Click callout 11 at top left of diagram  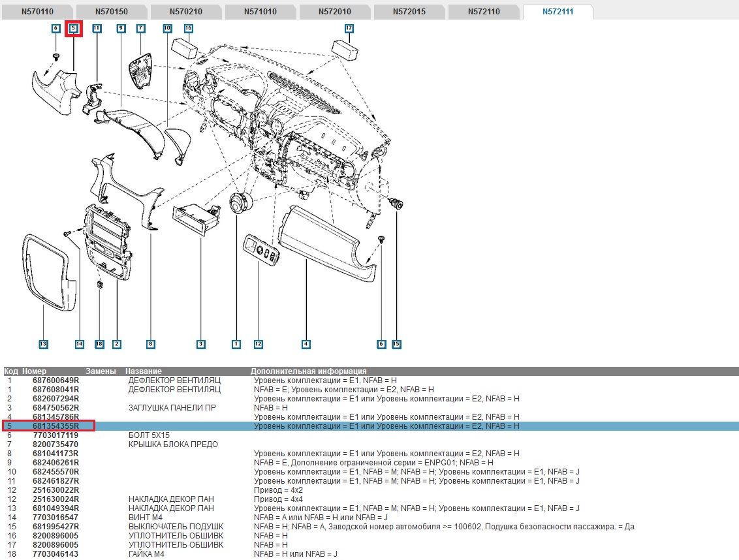tap(97, 29)
